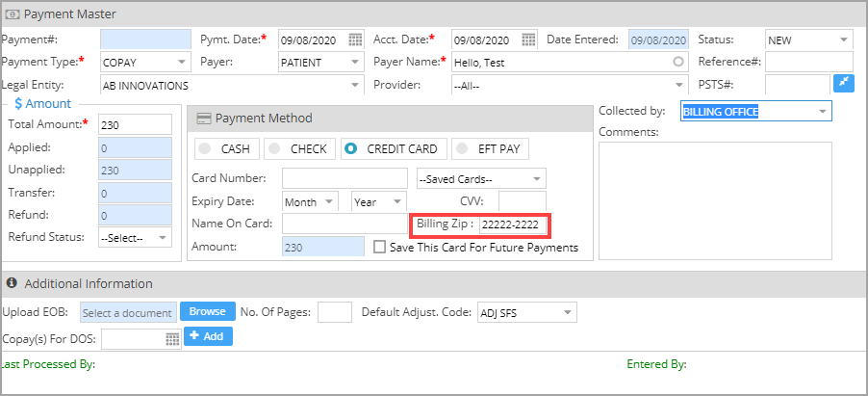Click the No. Of Pages field
This screenshot has height=396, width=868.
tap(335, 312)
